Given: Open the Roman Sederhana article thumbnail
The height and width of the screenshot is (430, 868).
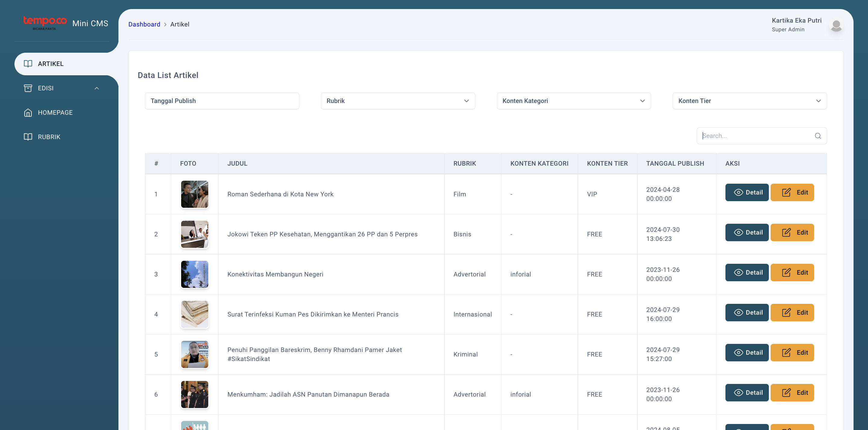Looking at the screenshot, I should point(194,194).
